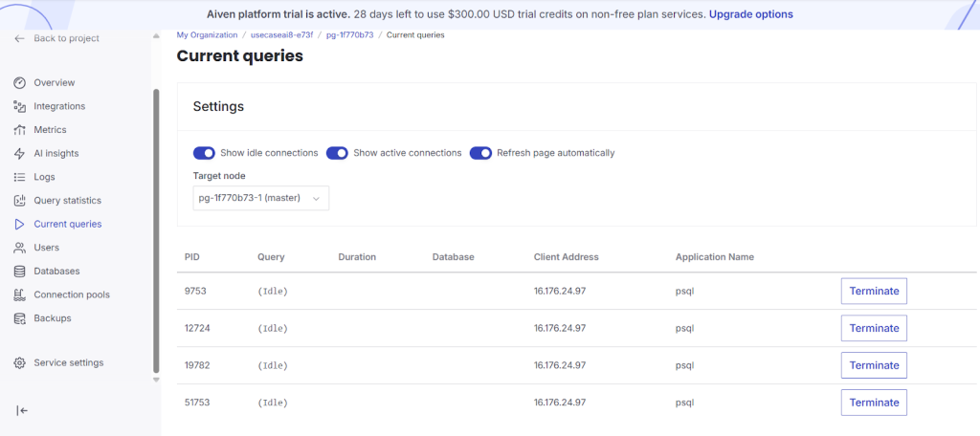
Task: Go to Connection pools page
Action: tap(71, 294)
